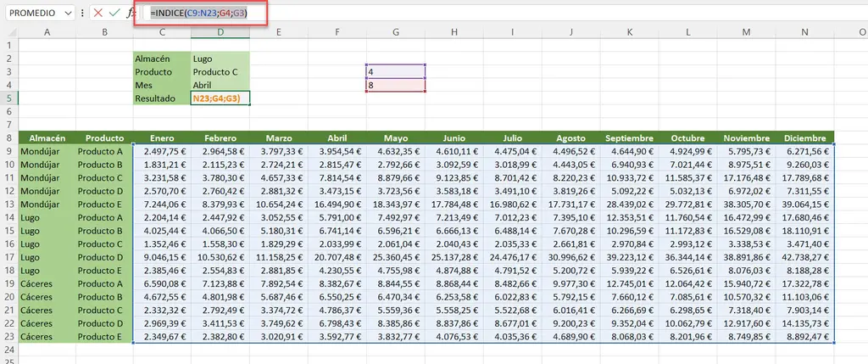Click the Febrero column header cell
The height and width of the screenshot is (364, 868).
(220, 138)
